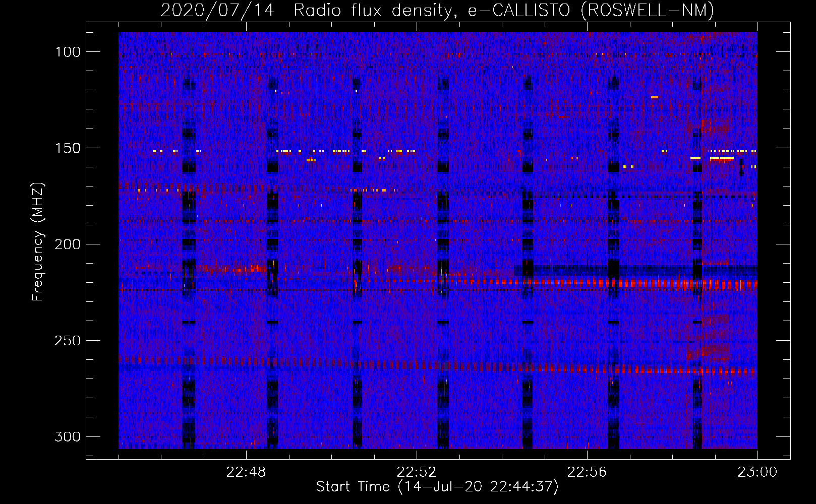Click the 300 frequency tick label
This screenshot has width=816, height=504.
[x=67, y=436]
